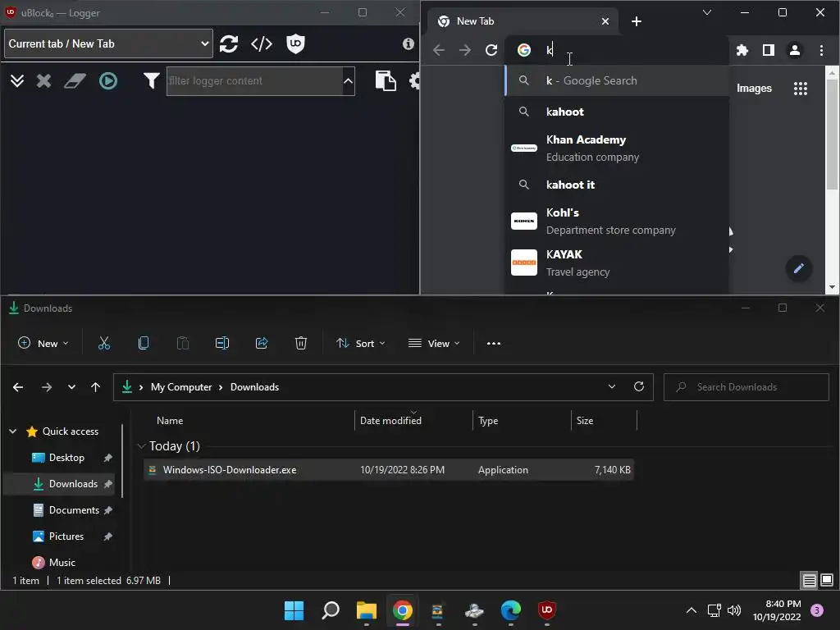This screenshot has height=630, width=840.
Task: Open the Windows Start menu
Action: [294, 610]
